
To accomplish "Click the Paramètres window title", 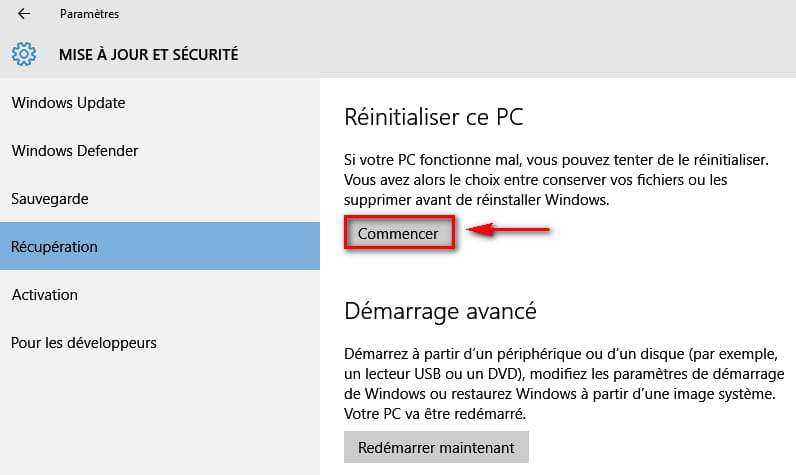I will (88, 15).
